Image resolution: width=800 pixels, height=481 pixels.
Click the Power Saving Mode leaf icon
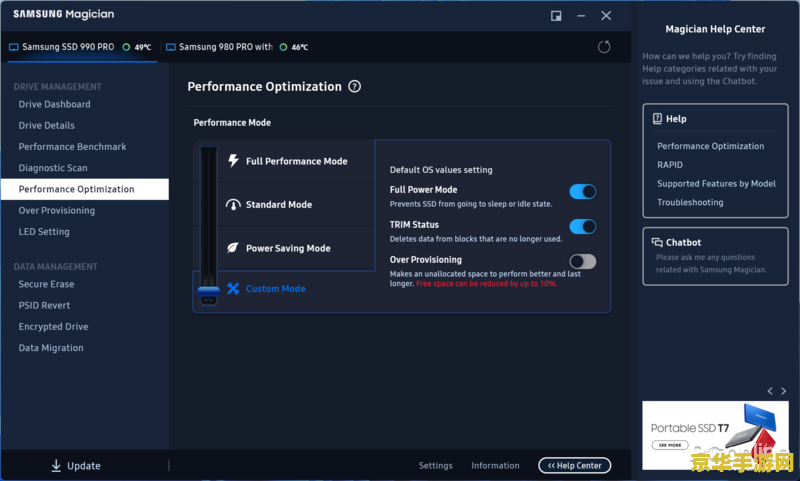[233, 248]
